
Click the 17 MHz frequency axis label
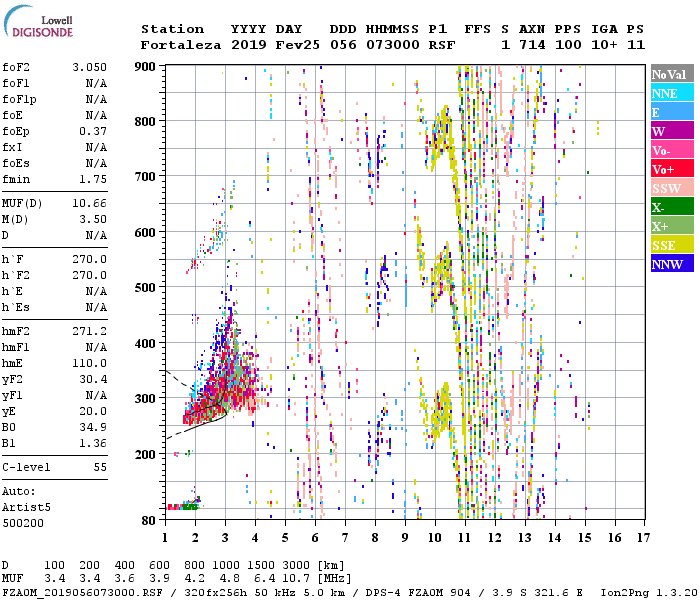click(x=643, y=538)
